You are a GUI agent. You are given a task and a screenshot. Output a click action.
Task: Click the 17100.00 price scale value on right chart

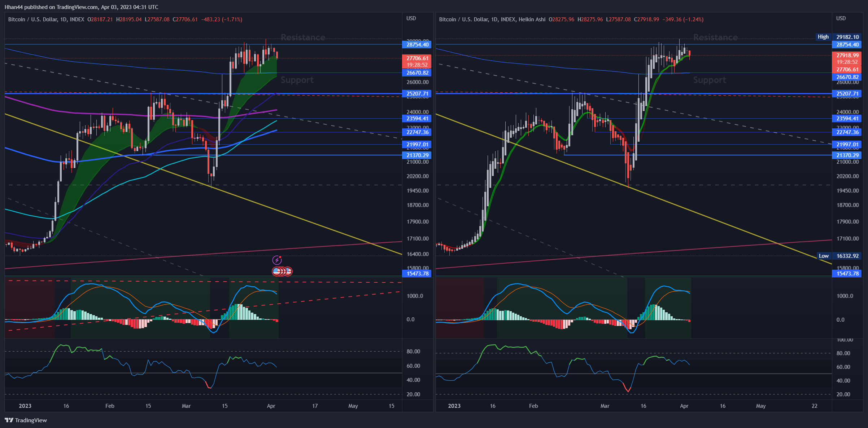pos(847,239)
